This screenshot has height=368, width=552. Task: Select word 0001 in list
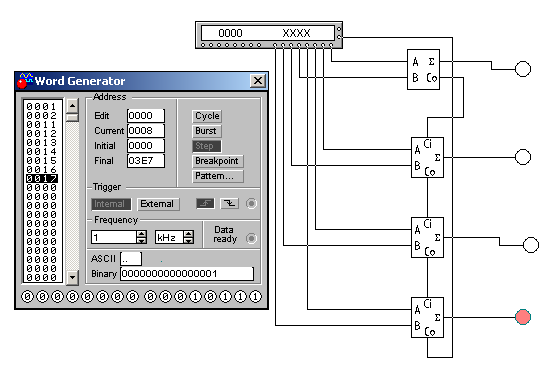[42, 106]
